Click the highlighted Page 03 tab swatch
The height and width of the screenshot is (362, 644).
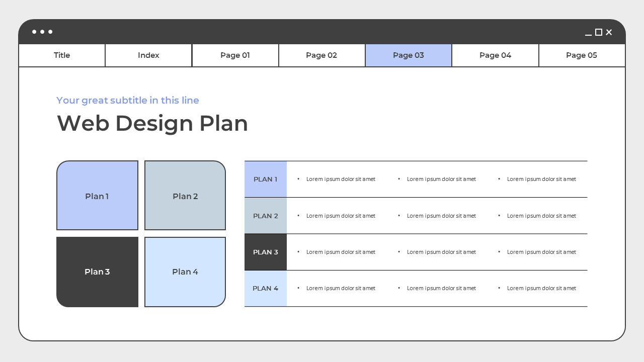coord(409,55)
